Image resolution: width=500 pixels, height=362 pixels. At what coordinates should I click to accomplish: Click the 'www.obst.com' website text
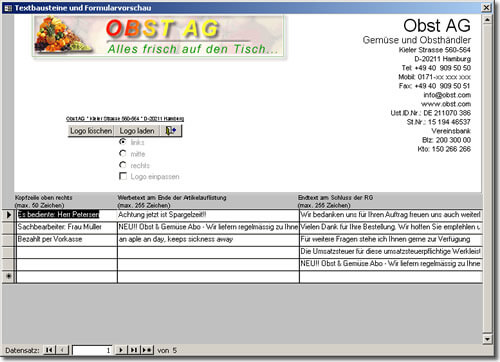click(x=446, y=104)
